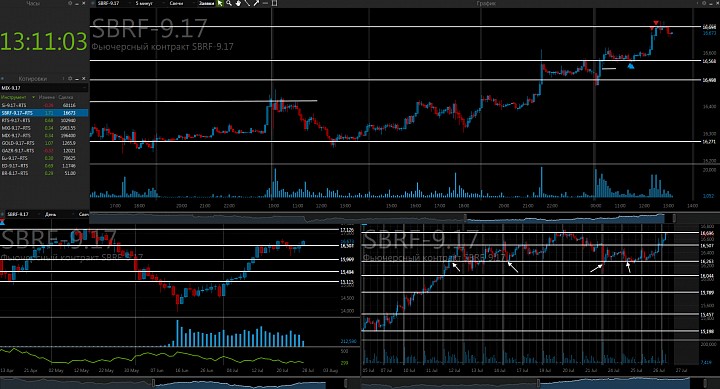
Task: Click the Сделка column header
Action: 66,97
